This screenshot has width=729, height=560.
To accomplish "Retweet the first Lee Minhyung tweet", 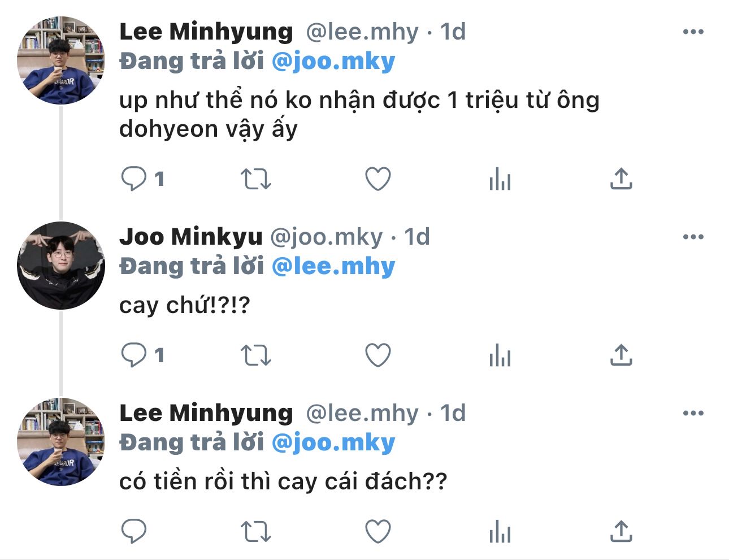I will pyautogui.click(x=256, y=179).
